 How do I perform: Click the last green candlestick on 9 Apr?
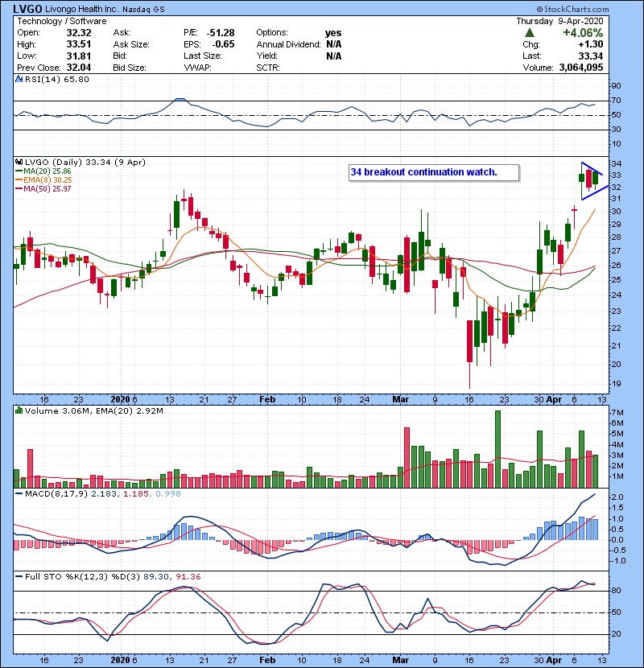click(595, 178)
